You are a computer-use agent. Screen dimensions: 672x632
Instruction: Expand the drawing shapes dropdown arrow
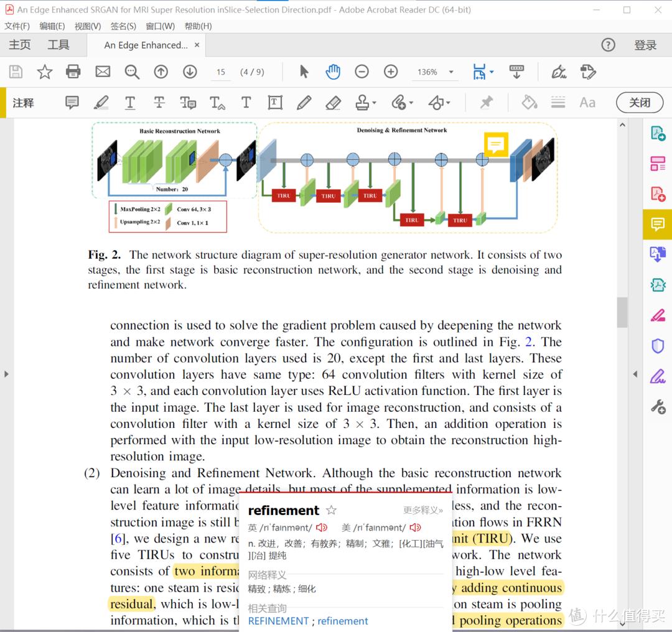click(448, 103)
